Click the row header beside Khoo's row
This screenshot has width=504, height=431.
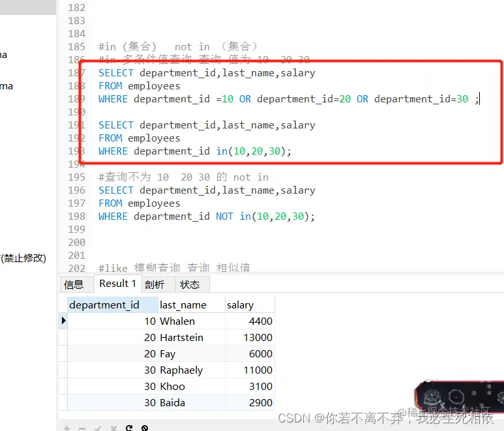[x=63, y=386]
